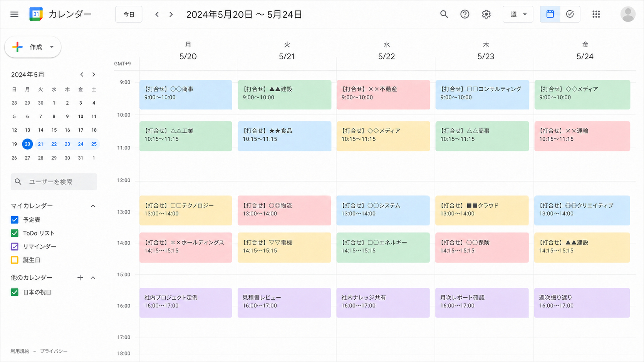Open the 週次振り返り event
644x362 pixels.
pos(582,303)
